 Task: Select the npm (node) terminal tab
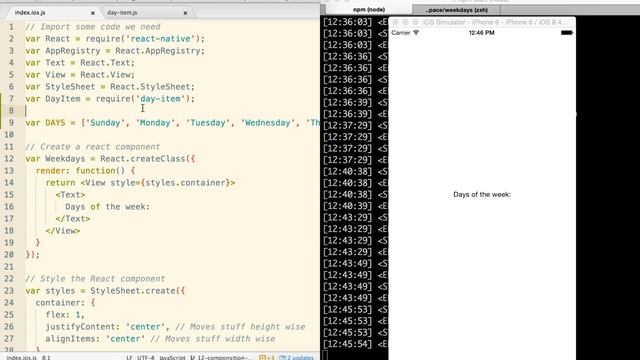[x=369, y=9]
